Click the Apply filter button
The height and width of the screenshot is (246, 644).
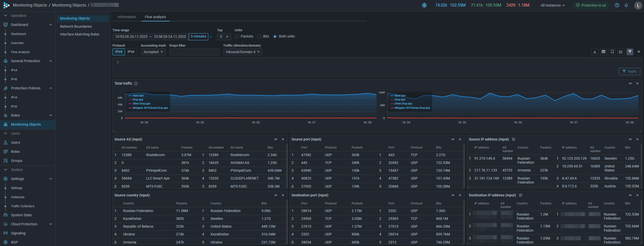tap(629, 72)
